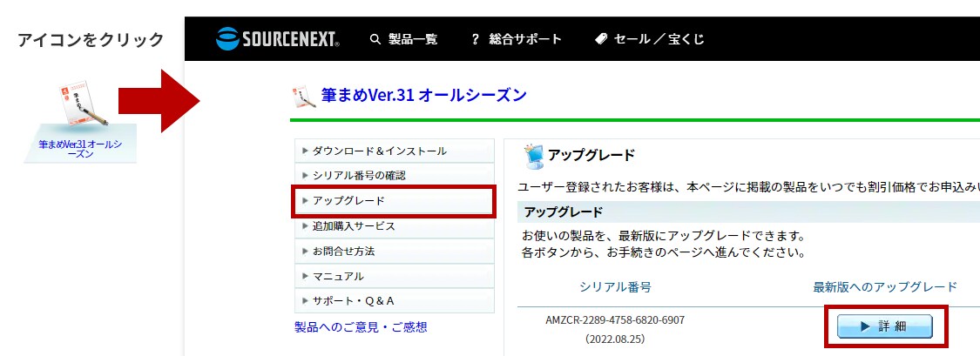The width and height of the screenshot is (980, 356).
Task: Open the SOURCENEXT logo home link
Action: coord(278,38)
